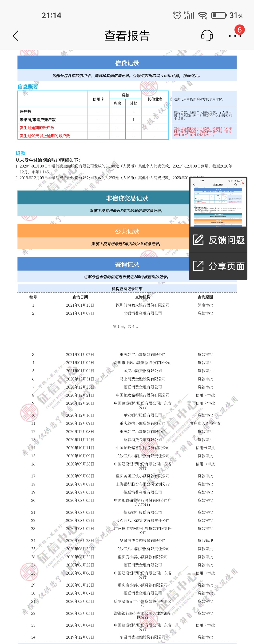254x644 pixels.
Task: Tap the 额度审批 query reason
Action: click(x=205, y=305)
